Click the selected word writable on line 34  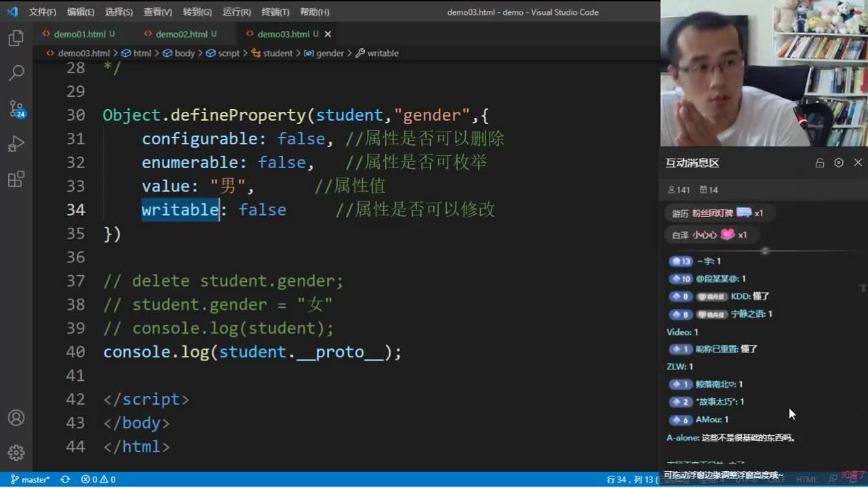pos(180,209)
